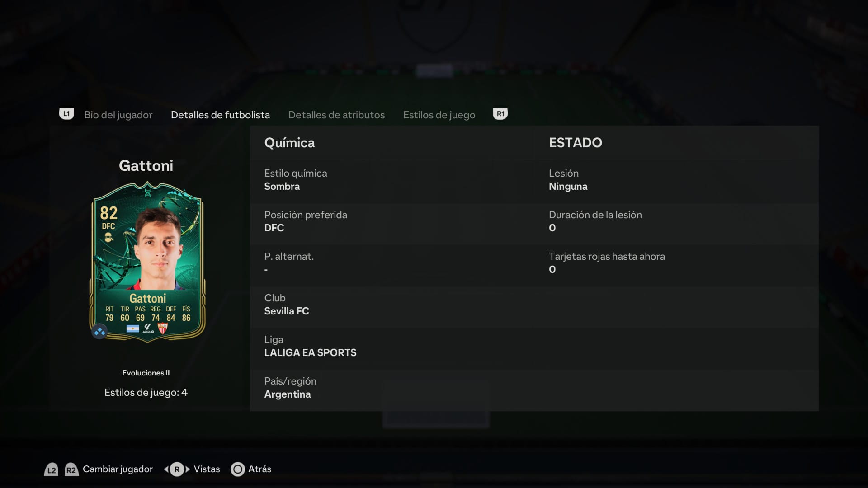The width and height of the screenshot is (868, 488).
Task: Click the R2 trigger icon
Action: pyautogui.click(x=71, y=469)
